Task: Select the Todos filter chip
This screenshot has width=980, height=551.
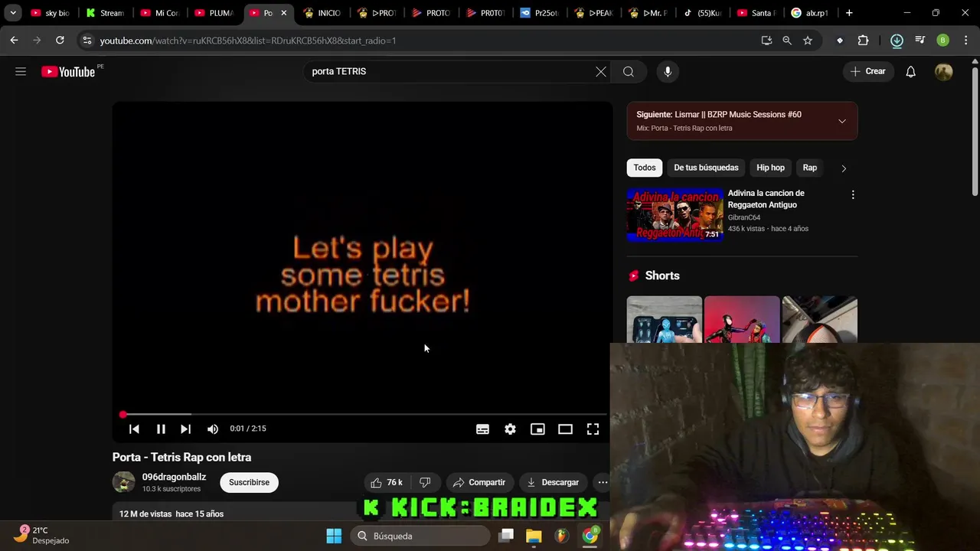Action: 645,168
